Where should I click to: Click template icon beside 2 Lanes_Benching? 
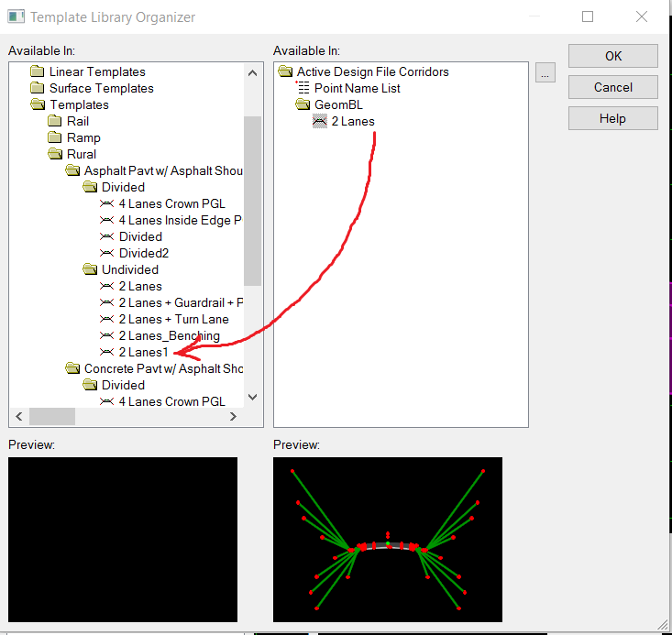(106, 335)
